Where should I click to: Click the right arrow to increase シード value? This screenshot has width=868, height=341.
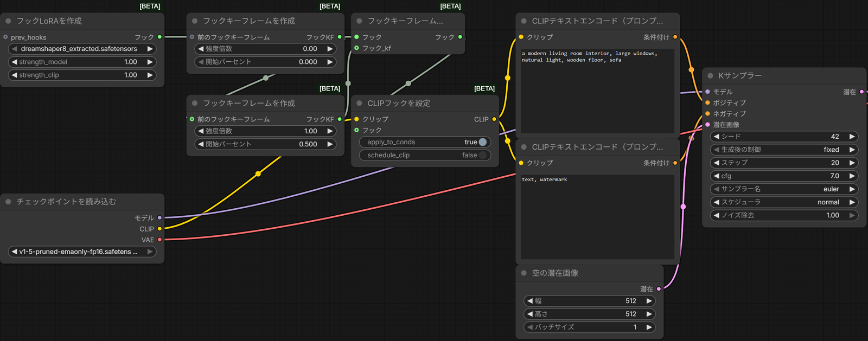pyautogui.click(x=852, y=137)
